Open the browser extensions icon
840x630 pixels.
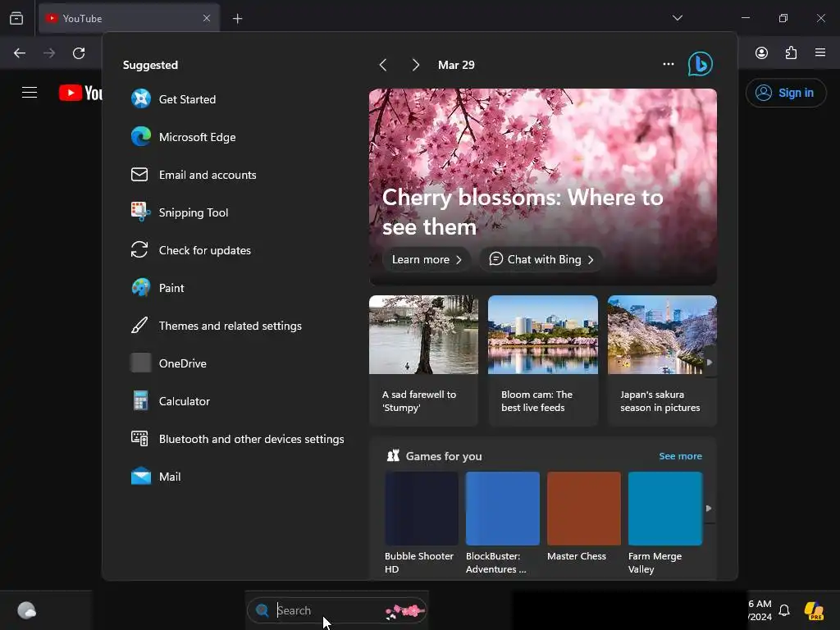[x=791, y=52]
